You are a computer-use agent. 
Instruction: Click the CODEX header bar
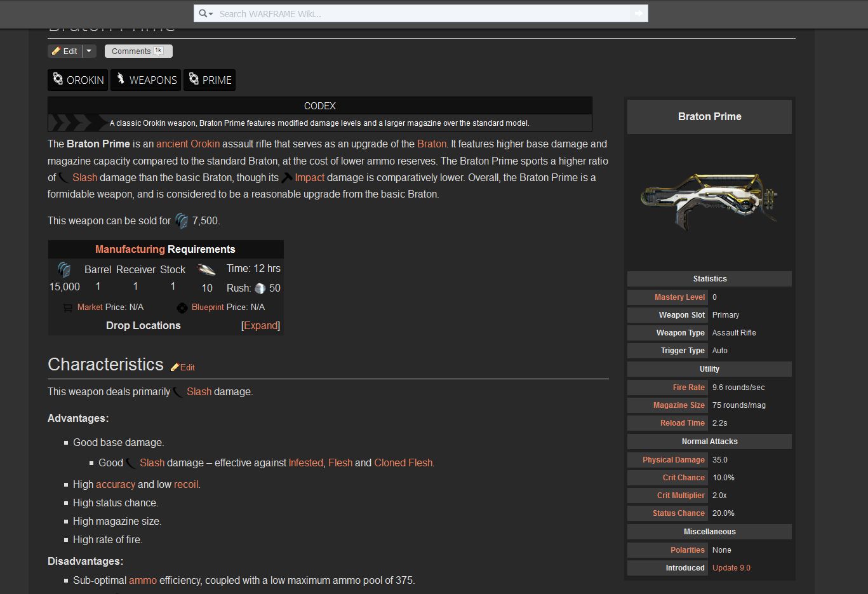coord(320,106)
